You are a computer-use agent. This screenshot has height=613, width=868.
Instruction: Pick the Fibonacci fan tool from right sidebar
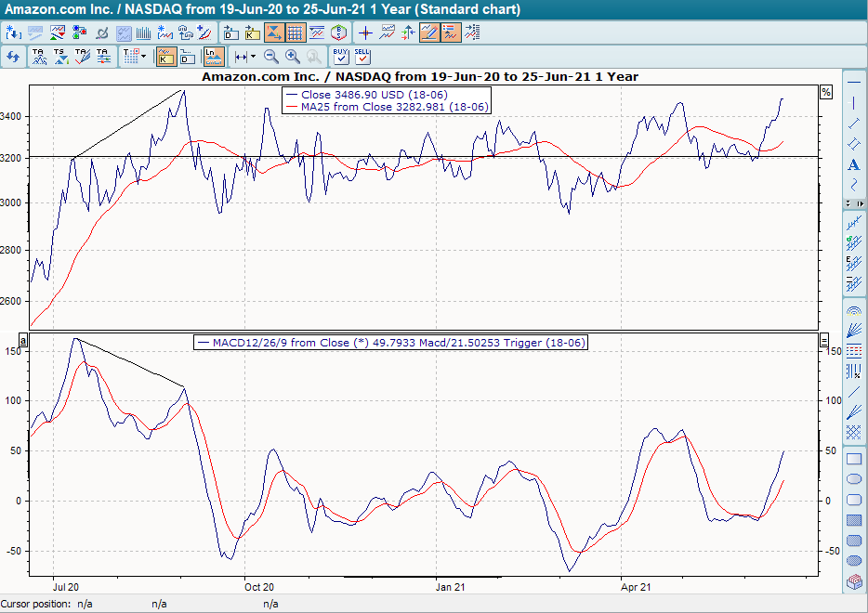854,327
